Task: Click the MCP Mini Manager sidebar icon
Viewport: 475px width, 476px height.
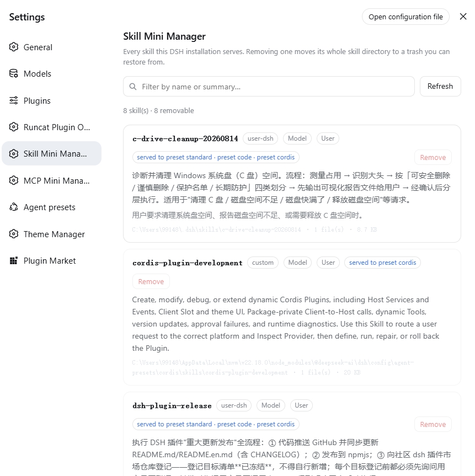Action: point(14,180)
